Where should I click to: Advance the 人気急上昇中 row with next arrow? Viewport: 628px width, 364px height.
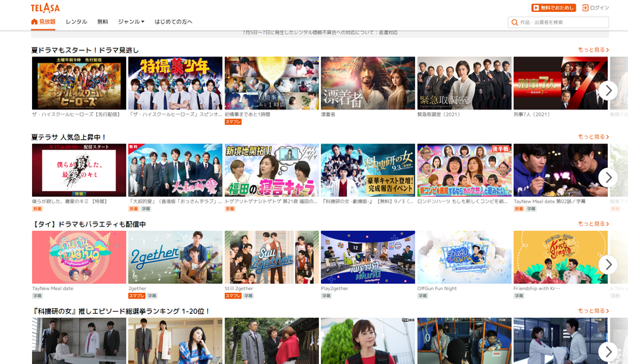coord(608,177)
